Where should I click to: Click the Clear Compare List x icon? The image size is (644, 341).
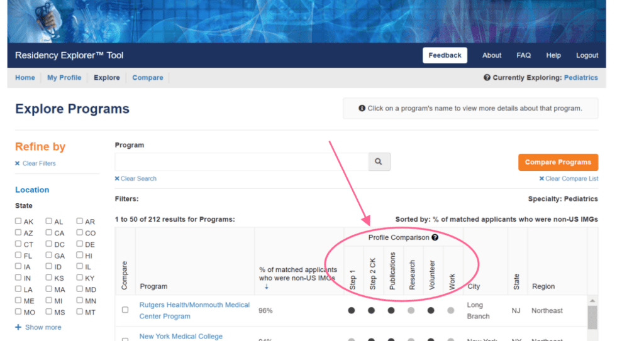(541, 179)
